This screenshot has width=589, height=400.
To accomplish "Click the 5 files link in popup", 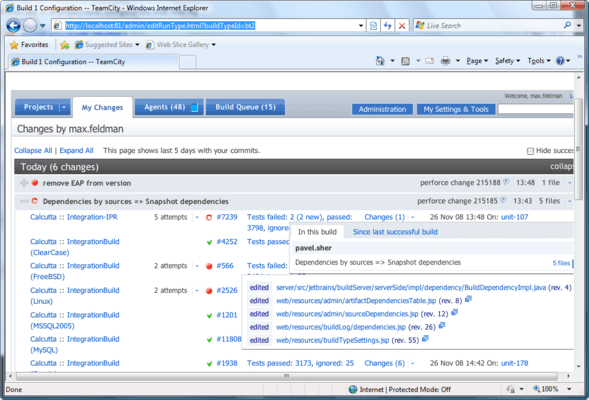I will [561, 263].
